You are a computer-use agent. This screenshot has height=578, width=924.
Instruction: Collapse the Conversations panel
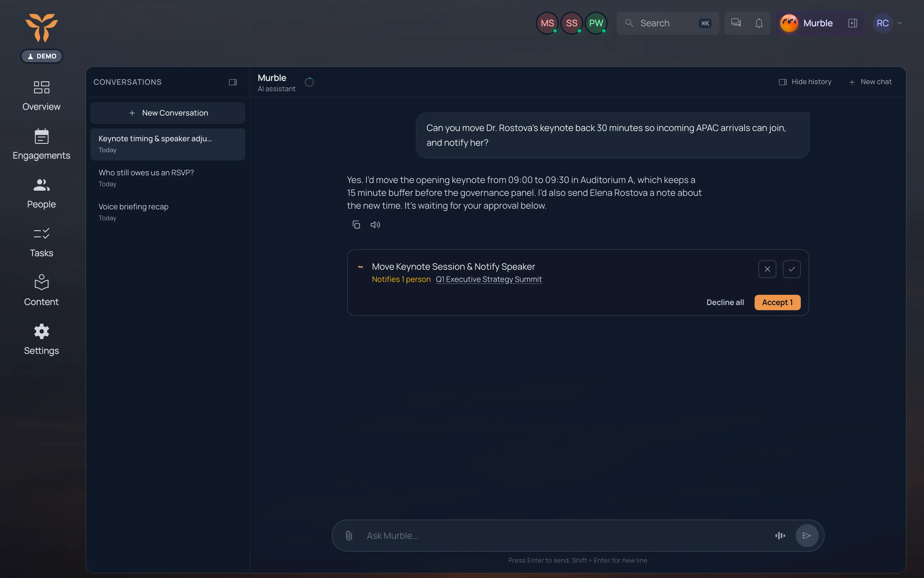point(233,82)
